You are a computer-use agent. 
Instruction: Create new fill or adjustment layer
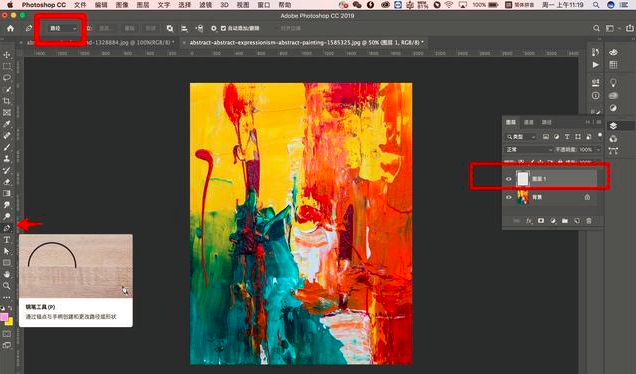(x=553, y=221)
